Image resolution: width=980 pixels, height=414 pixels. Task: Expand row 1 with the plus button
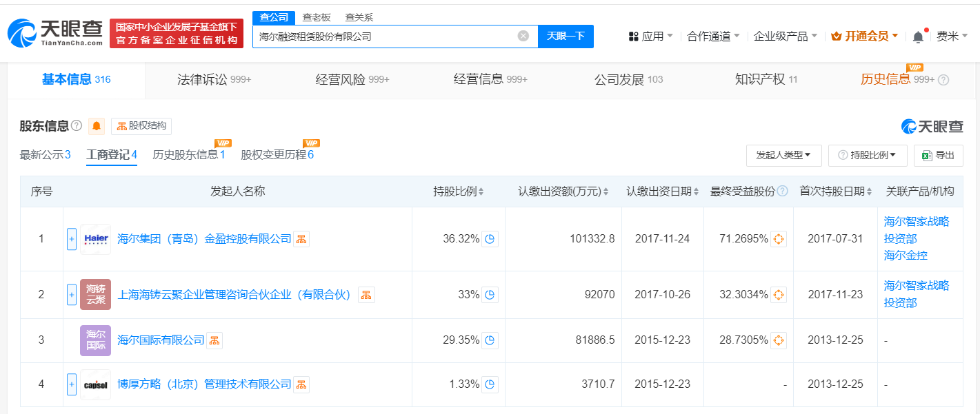72,239
